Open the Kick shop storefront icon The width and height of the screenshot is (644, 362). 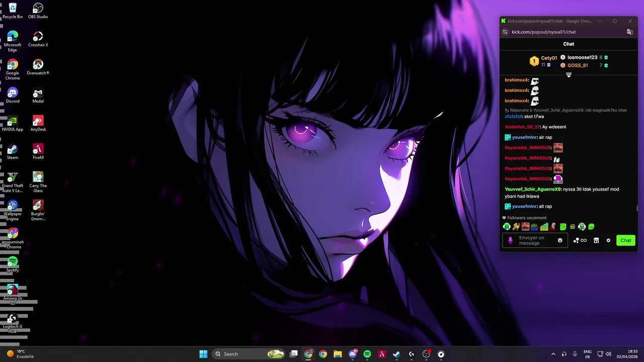[596, 240]
